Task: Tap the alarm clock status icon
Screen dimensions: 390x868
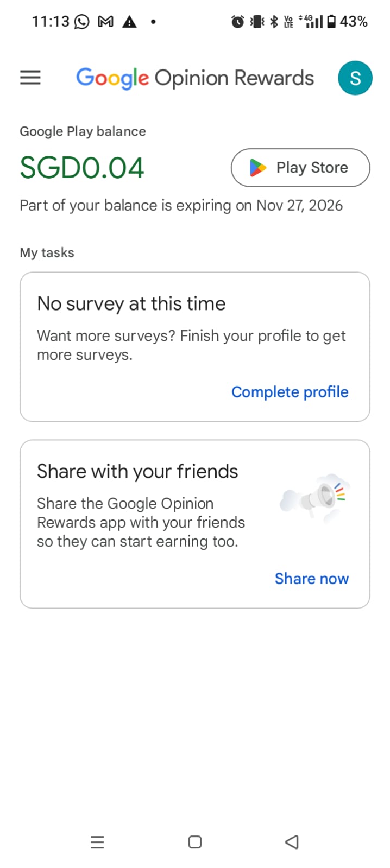Action: [x=237, y=22]
